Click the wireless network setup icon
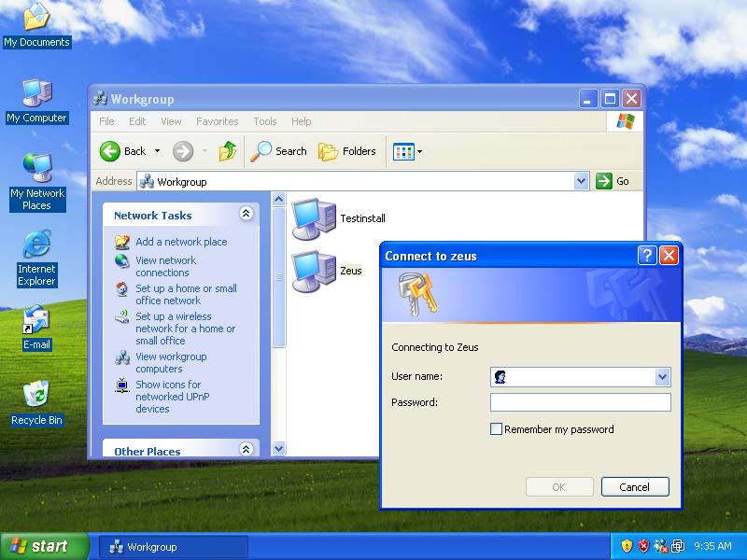 coord(122,316)
